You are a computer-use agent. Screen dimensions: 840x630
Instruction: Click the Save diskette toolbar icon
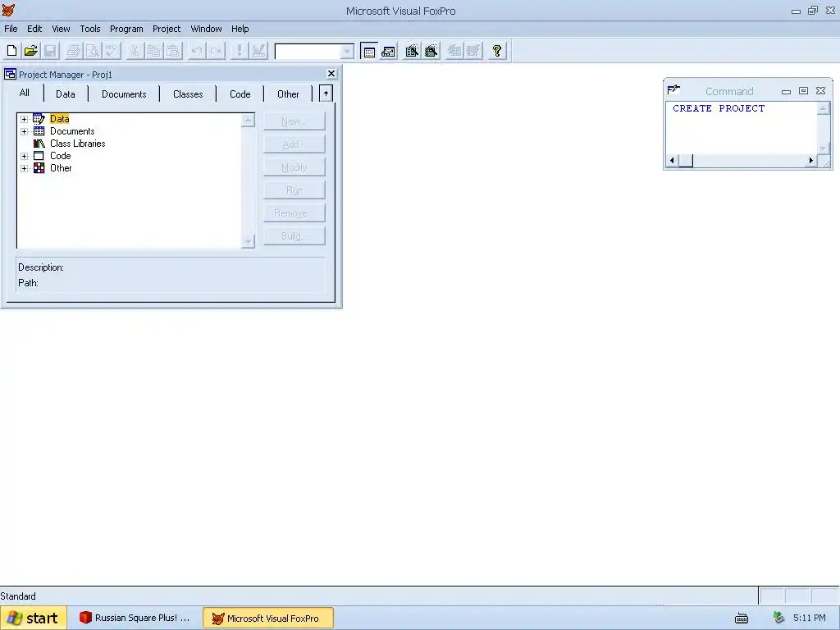[50, 51]
